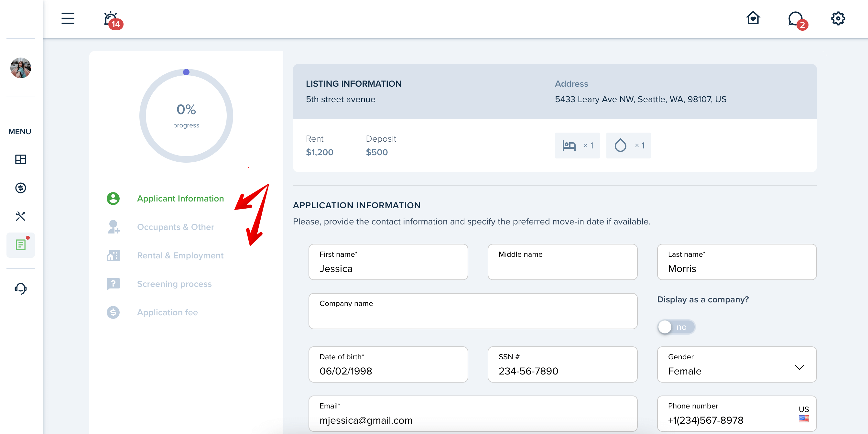Viewport: 868px width, 434px height.
Task: Open the hamburger menu
Action: pos(68,18)
